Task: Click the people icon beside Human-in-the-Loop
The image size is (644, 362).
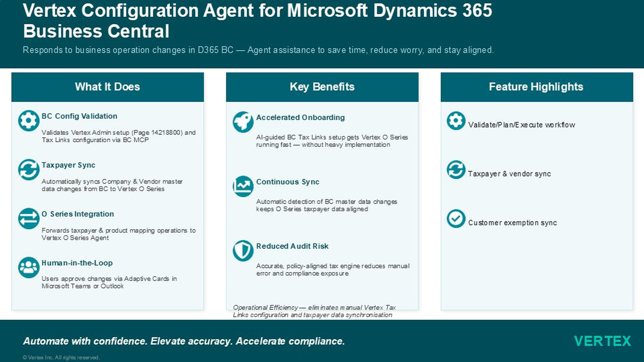Action: coord(29,267)
